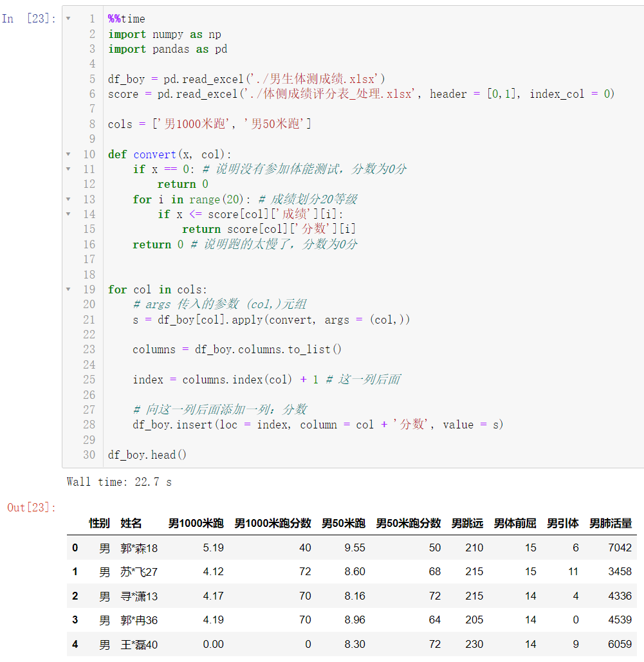Click the 男体前屈 column header
The width and height of the screenshot is (644, 662).
click(x=515, y=524)
